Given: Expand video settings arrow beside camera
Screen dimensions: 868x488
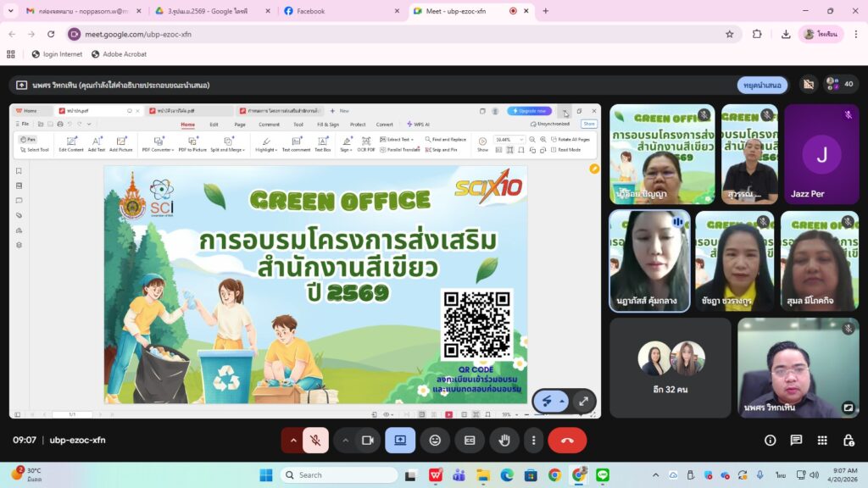Looking at the screenshot, I should (x=345, y=441).
